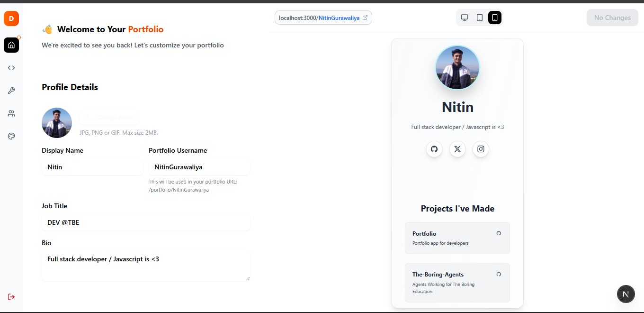Click the No Changes button

coord(612,17)
